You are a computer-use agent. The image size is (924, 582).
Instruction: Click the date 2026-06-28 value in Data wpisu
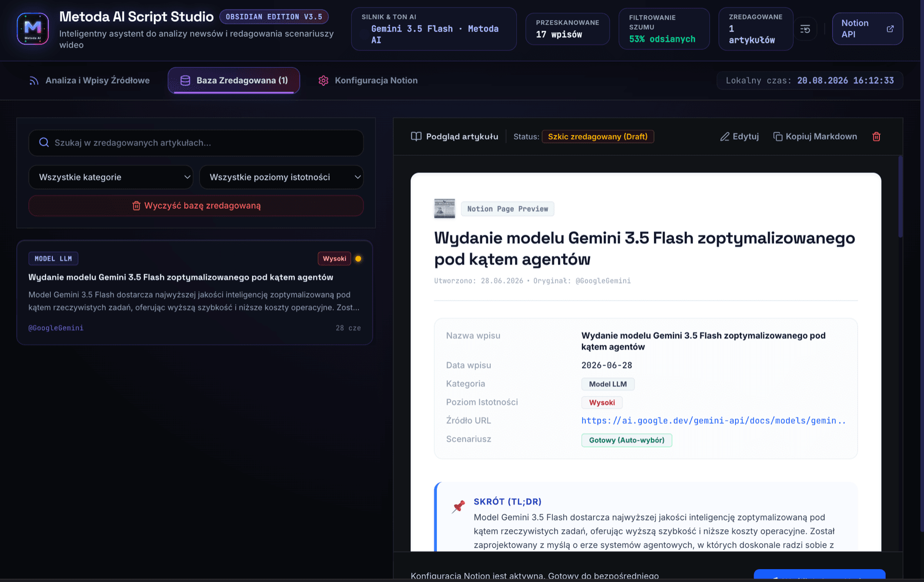(607, 365)
